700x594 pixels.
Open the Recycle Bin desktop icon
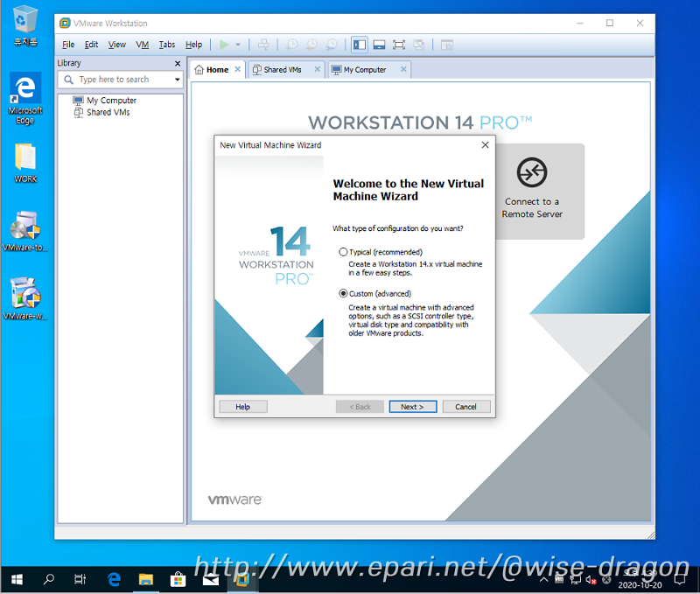pos(25,25)
